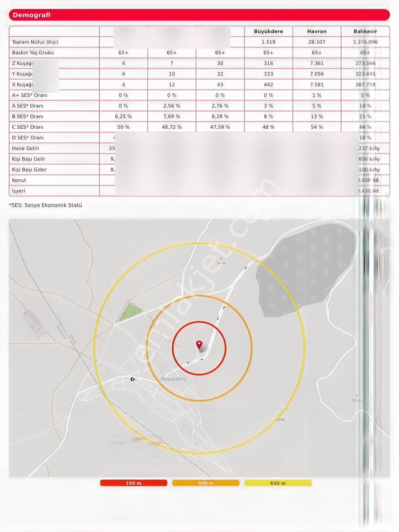Click the 213 m peak triangle marker
Screen dimensions: 400x532
[356, 395]
